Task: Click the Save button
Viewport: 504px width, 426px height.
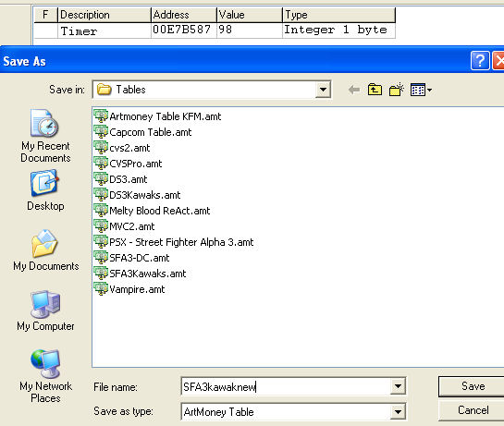Action: [472, 386]
